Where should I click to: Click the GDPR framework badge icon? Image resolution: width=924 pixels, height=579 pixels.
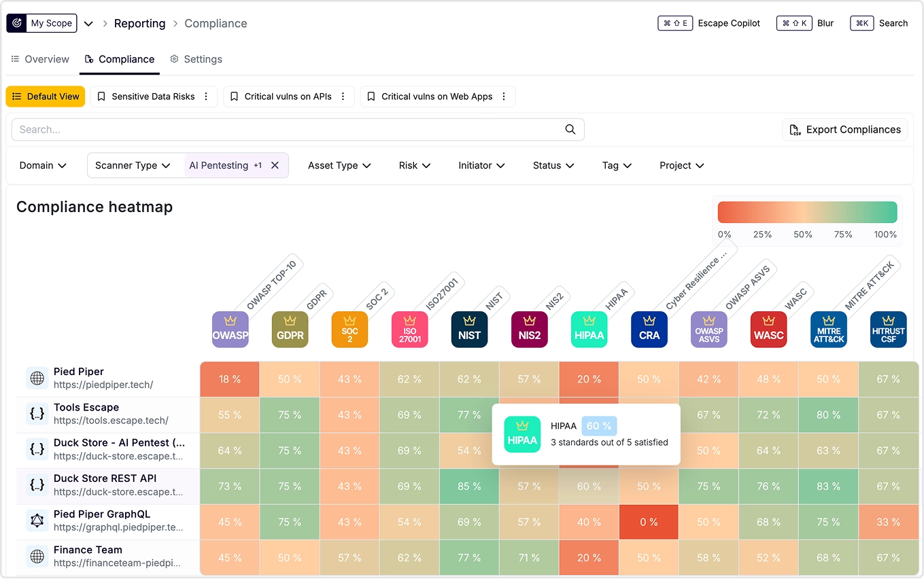pyautogui.click(x=290, y=330)
